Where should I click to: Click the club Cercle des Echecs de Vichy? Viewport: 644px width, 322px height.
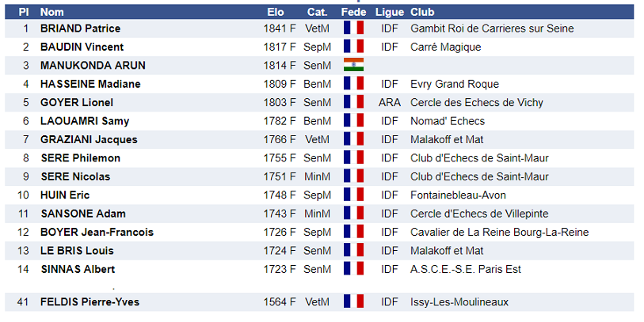pos(474,102)
